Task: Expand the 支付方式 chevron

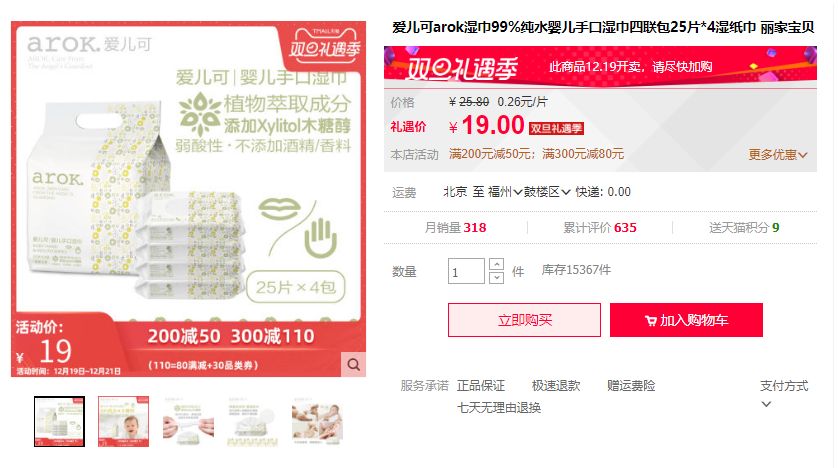Action: 766,404
